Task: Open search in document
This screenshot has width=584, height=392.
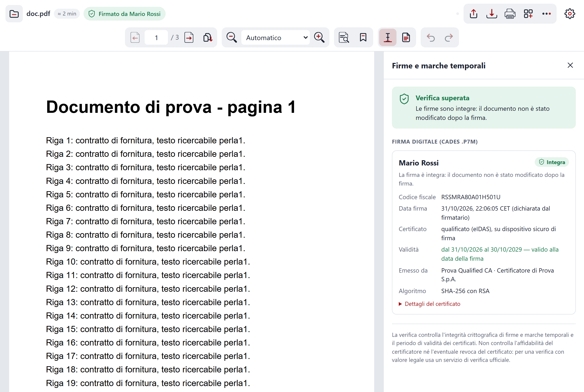Action: (344, 38)
